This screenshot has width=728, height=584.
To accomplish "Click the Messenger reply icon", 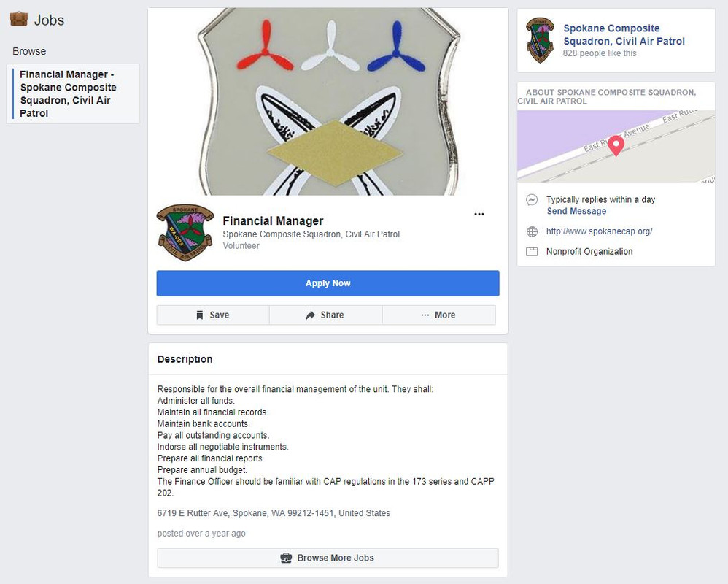I will 532,200.
